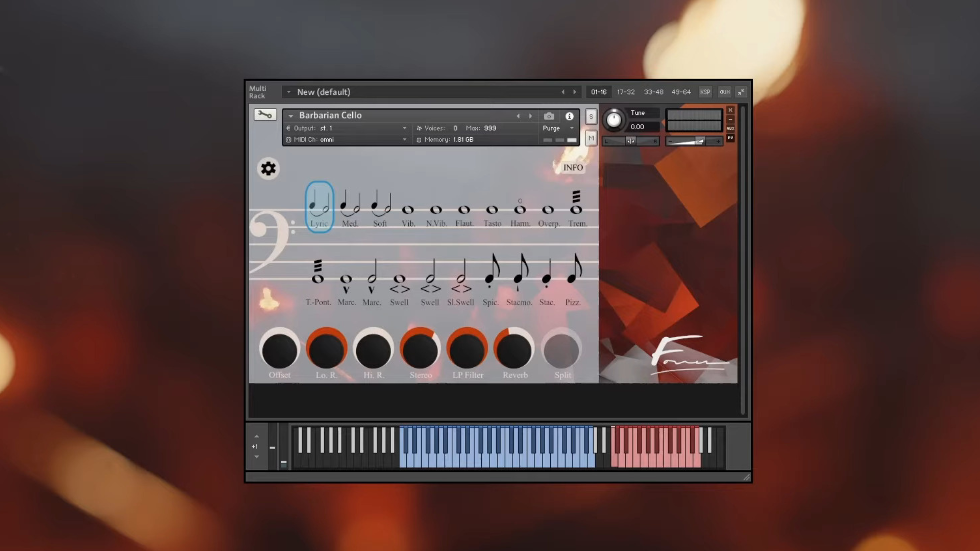This screenshot has height=551, width=980.
Task: Go to next instrument preset arrow
Action: [x=530, y=116]
